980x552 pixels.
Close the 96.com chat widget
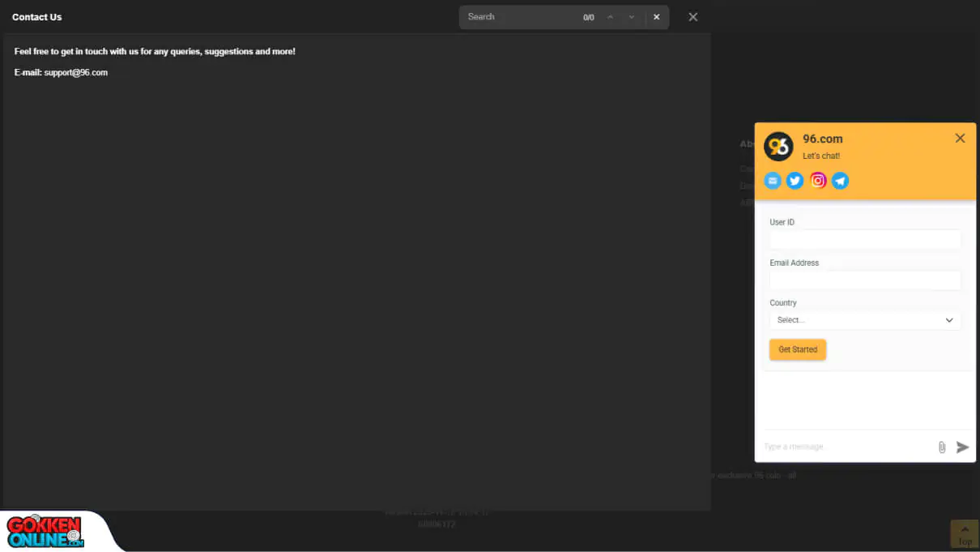960,138
